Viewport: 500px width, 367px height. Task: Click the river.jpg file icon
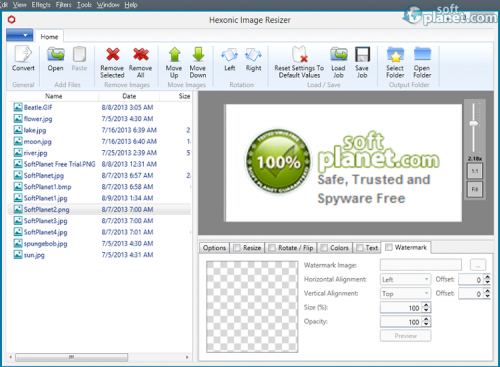[x=18, y=152]
